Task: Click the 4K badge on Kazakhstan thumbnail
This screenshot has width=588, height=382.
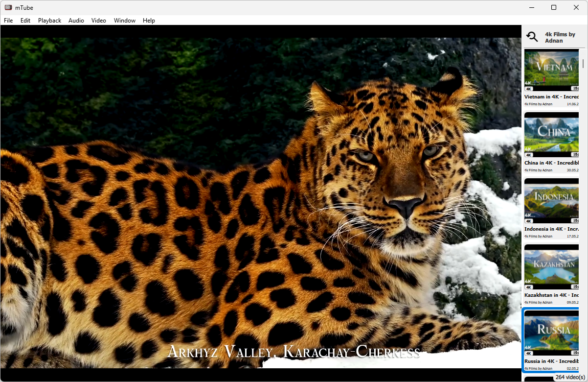Action: (x=528, y=287)
